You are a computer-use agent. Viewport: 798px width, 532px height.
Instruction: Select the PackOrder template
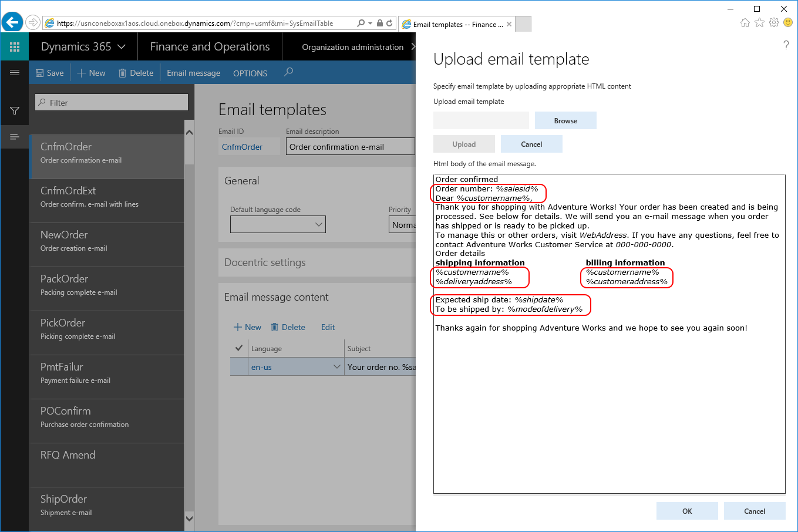[x=107, y=289]
